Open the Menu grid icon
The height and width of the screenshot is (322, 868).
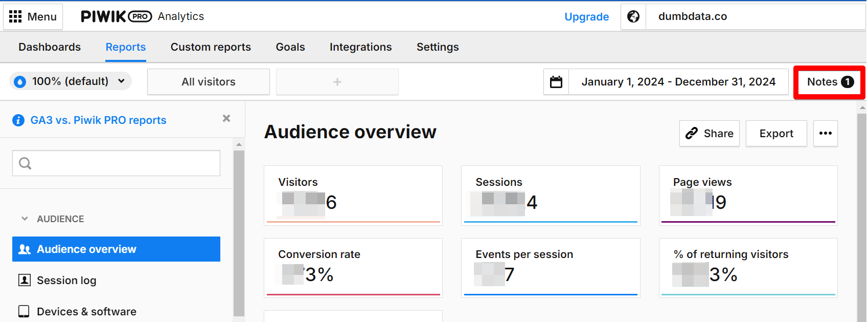coord(15,17)
